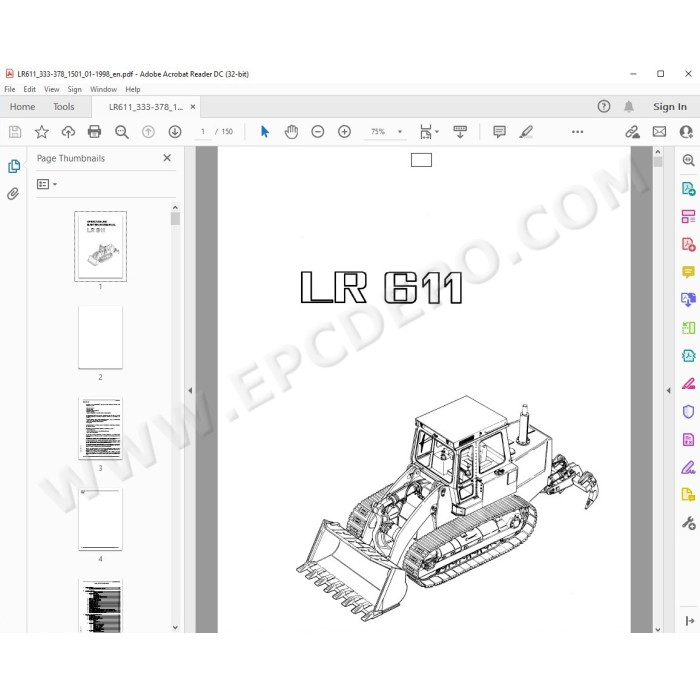Select the Highlight pen tool
Viewport: 700px width, 700px height.
526,132
